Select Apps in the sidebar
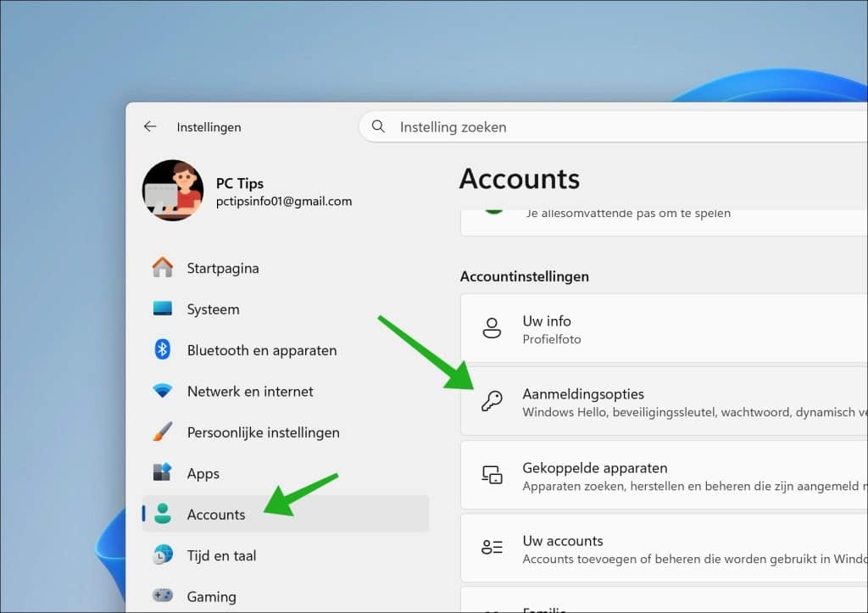 pyautogui.click(x=285, y=473)
